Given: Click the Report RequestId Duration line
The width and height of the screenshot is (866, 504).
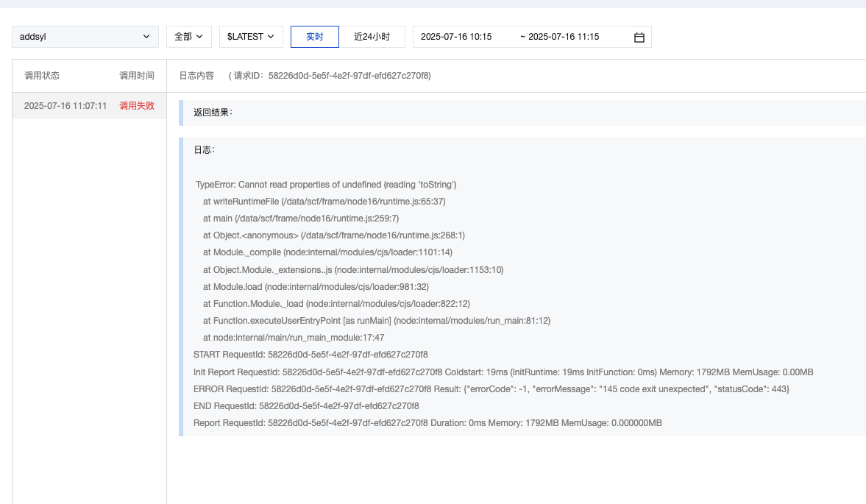Looking at the screenshot, I should click(427, 423).
